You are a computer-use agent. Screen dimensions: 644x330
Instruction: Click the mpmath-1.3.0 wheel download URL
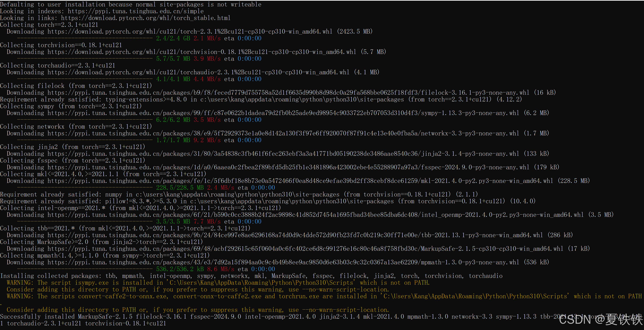click(283, 262)
